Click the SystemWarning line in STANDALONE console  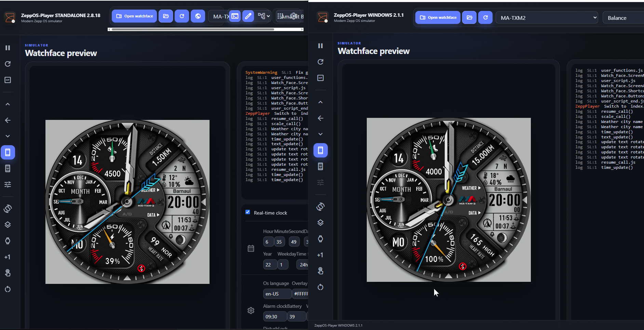(x=277, y=72)
